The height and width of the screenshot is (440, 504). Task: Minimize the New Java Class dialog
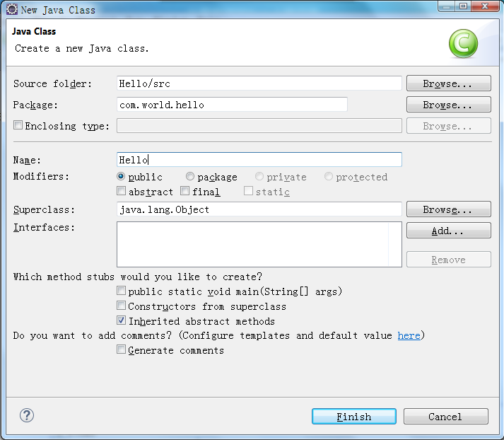coord(446,6)
